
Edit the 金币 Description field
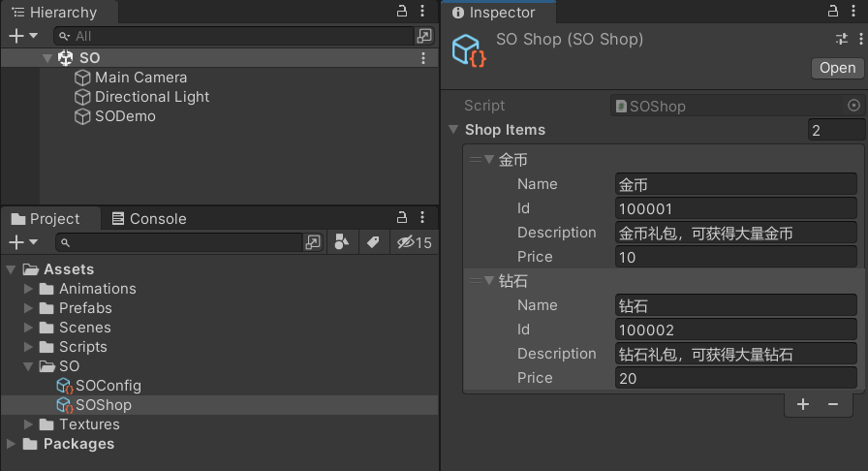click(x=735, y=233)
